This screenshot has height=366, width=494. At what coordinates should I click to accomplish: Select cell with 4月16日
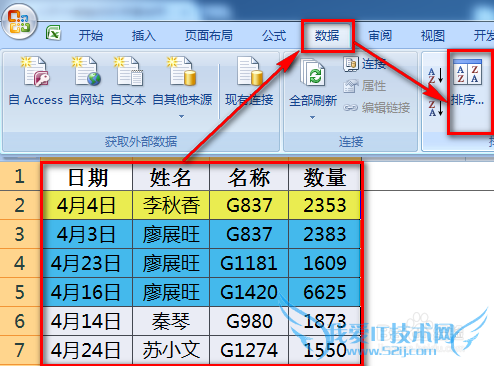pos(87,292)
